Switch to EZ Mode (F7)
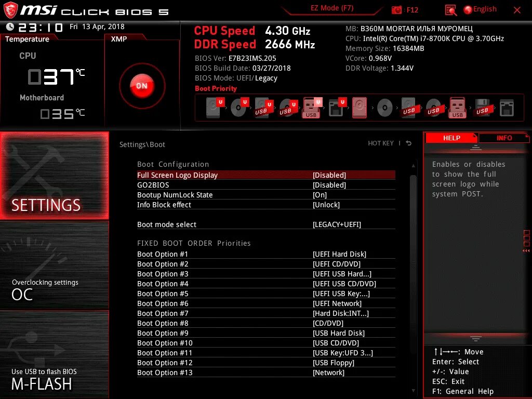The height and width of the screenshot is (399, 532). click(332, 8)
